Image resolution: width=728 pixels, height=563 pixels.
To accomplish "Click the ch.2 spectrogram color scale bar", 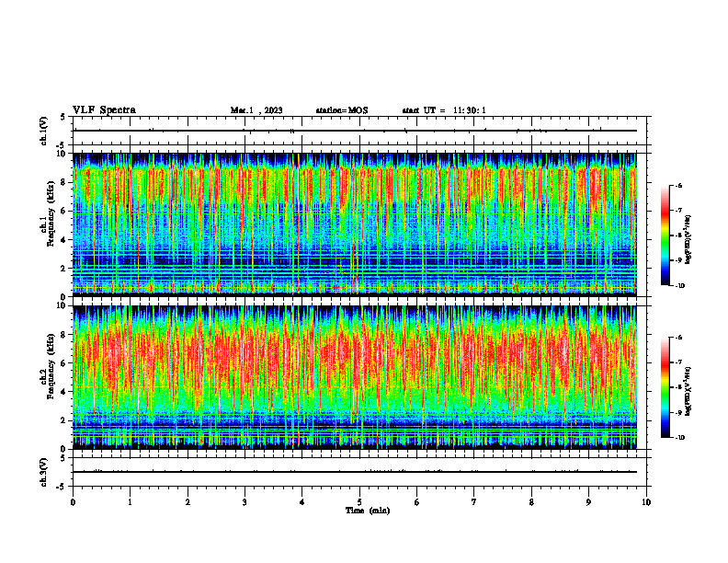I will tap(665, 387).
